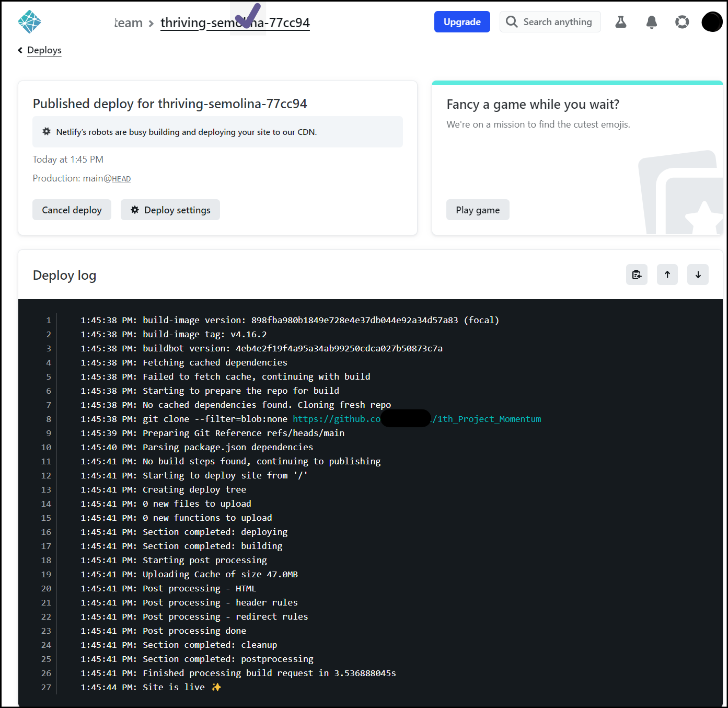
Task: Select 'Preparing Git Reference refs/heads/main' line
Action: [213, 433]
